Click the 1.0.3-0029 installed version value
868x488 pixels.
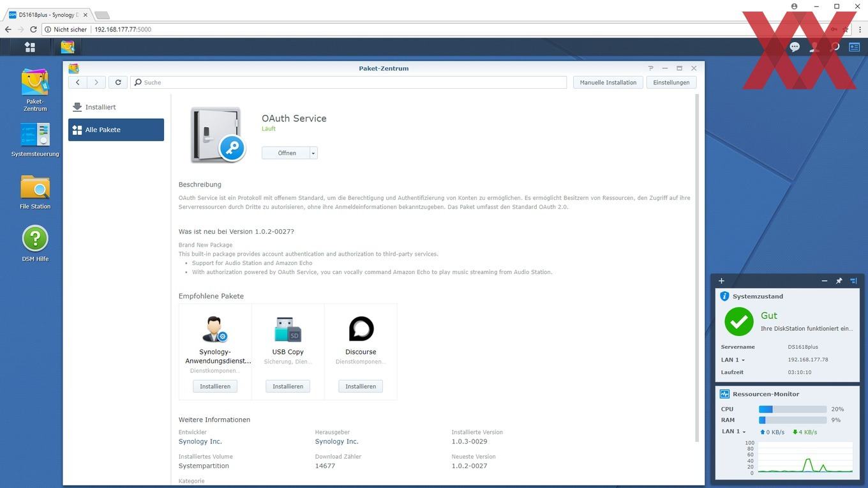(469, 441)
